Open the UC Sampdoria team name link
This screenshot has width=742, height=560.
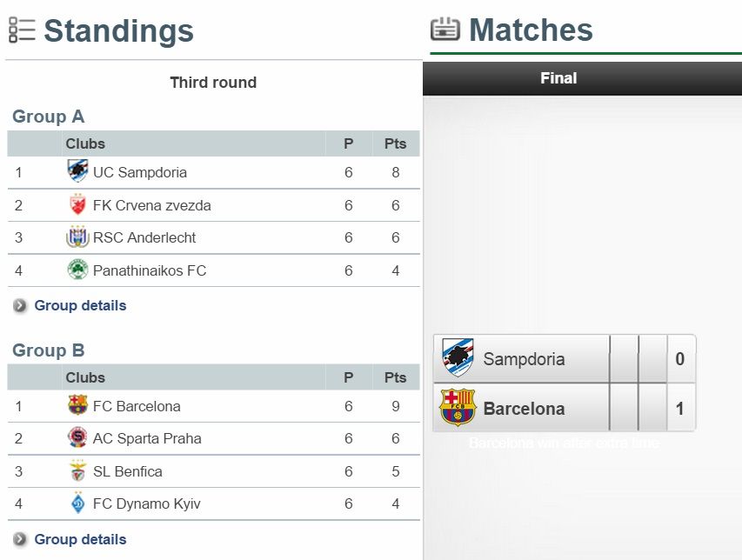tap(139, 172)
